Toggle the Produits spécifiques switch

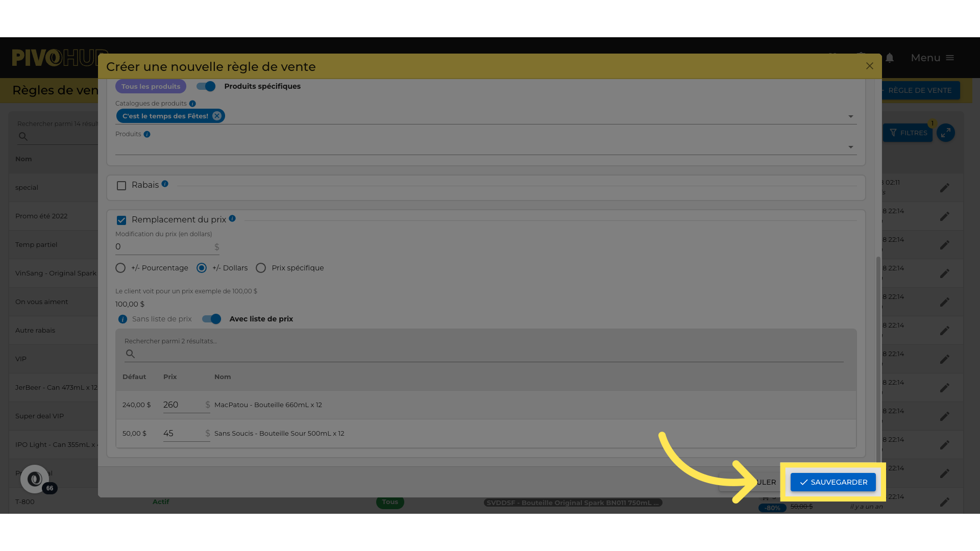point(206,86)
